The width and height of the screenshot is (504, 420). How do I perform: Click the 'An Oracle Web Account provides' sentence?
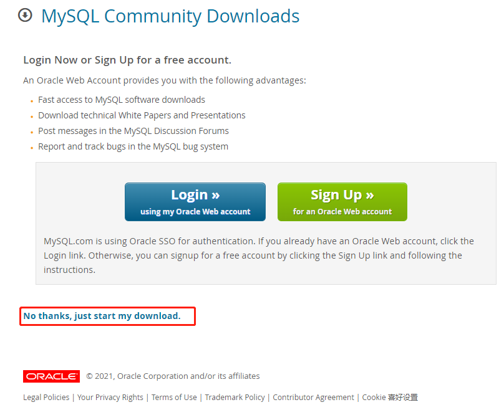point(165,80)
